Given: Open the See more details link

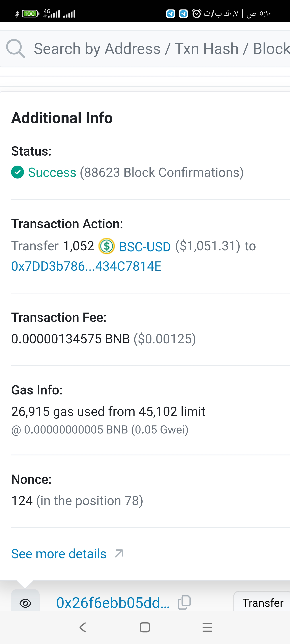Looking at the screenshot, I should coord(59,553).
